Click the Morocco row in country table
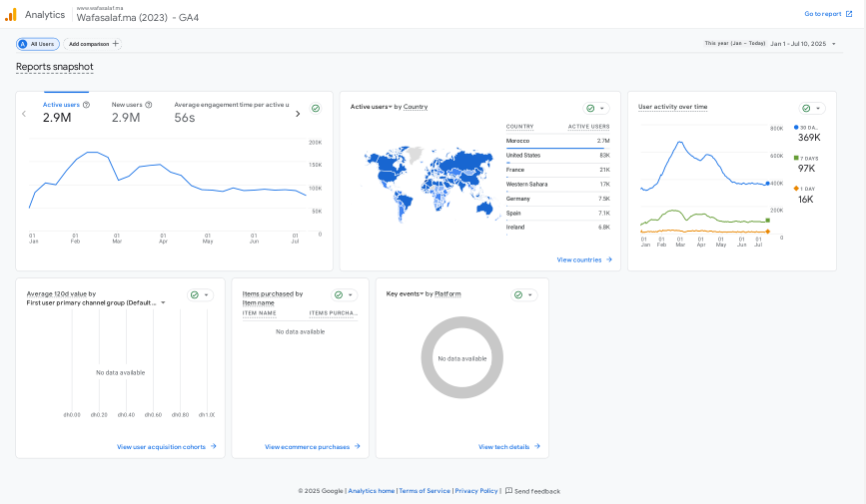Image resolution: width=866 pixels, height=504 pixels. pos(557,141)
